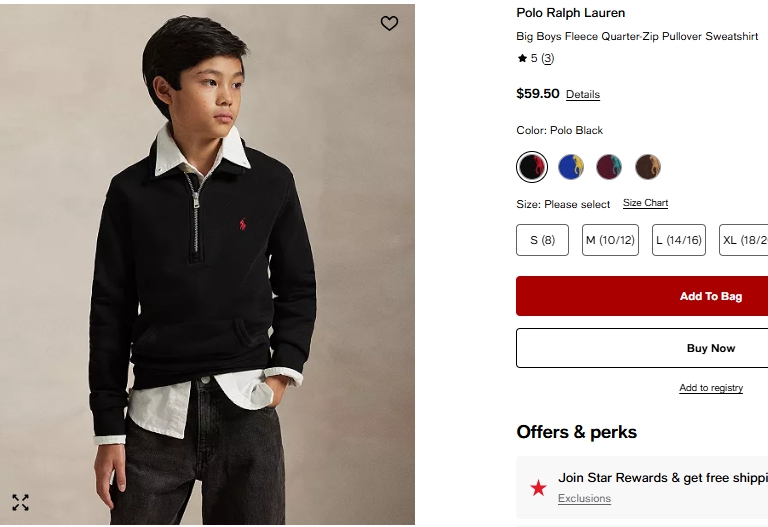
Task: Click the black rating star icon
Action: point(522,59)
